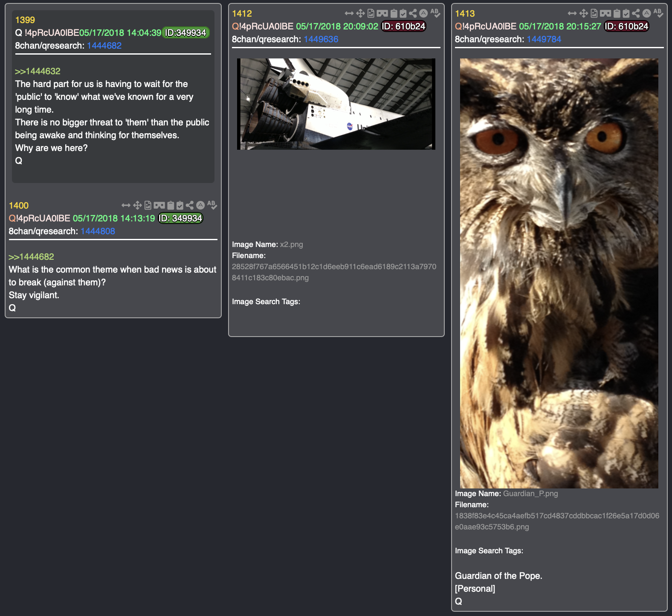Click post number 1412
672x616 pixels.
coord(242,14)
